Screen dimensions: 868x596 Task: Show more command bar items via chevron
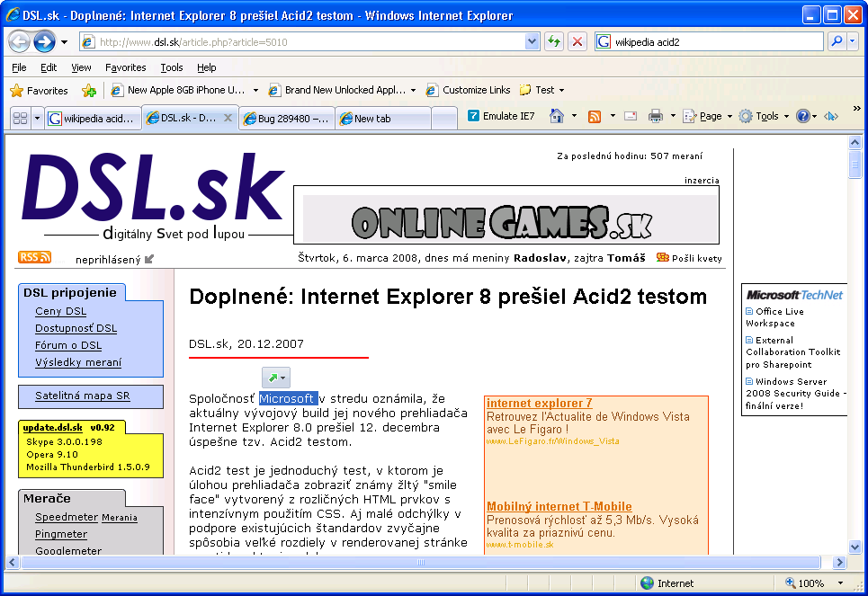[857, 109]
